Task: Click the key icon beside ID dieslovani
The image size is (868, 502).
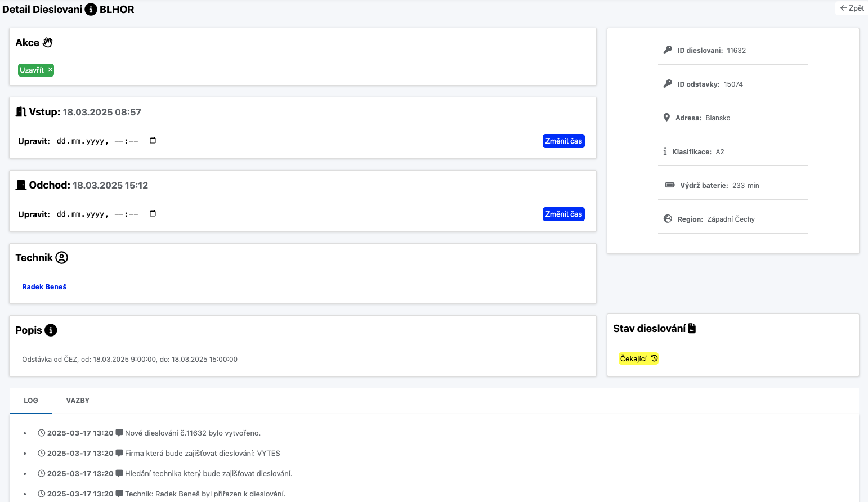Action: click(x=668, y=50)
